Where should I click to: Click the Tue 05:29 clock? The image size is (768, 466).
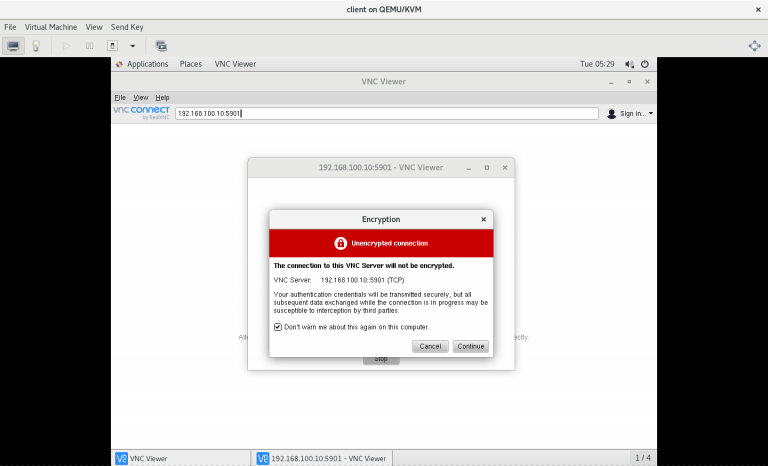[x=597, y=64]
